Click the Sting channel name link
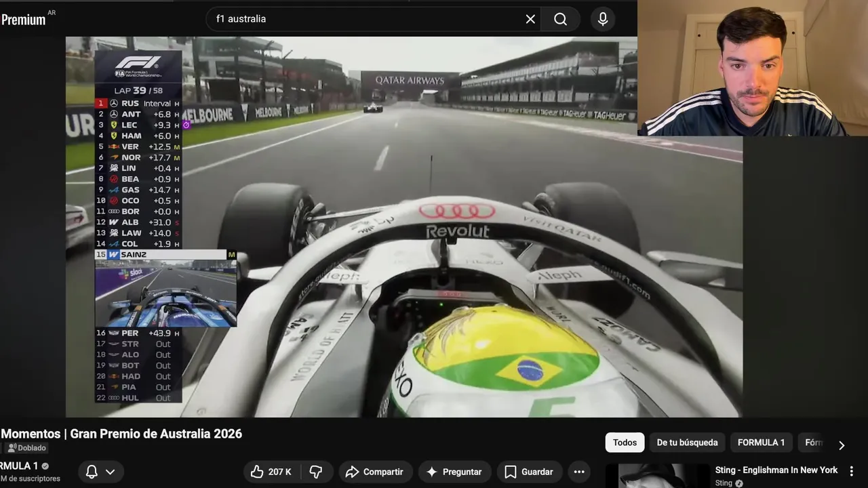The width and height of the screenshot is (868, 488). pyautogui.click(x=724, y=483)
